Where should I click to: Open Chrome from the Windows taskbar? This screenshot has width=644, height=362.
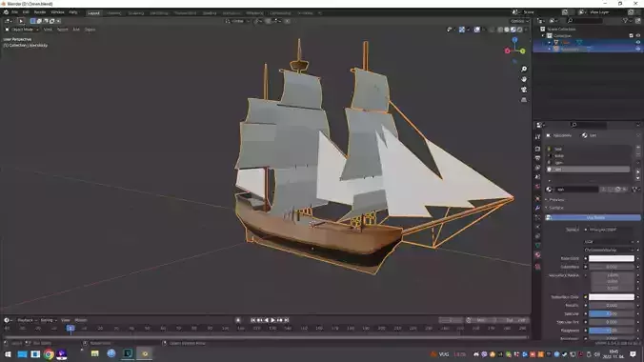[49, 354]
